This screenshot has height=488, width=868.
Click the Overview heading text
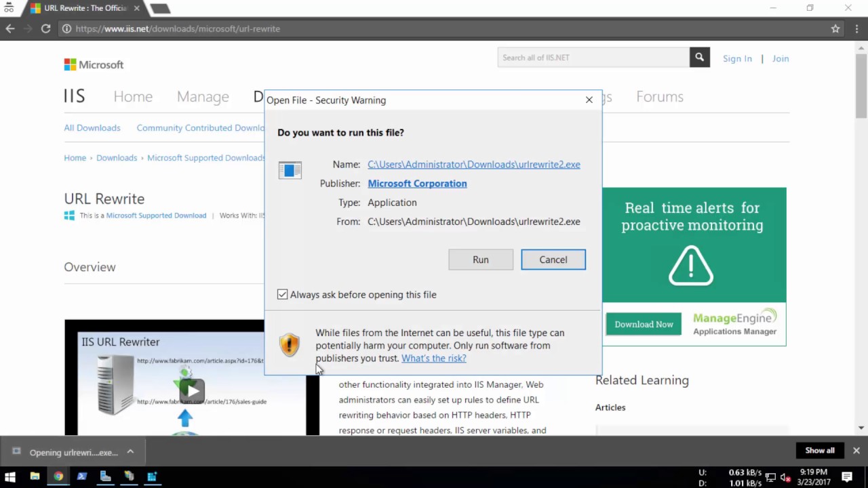[90, 267]
